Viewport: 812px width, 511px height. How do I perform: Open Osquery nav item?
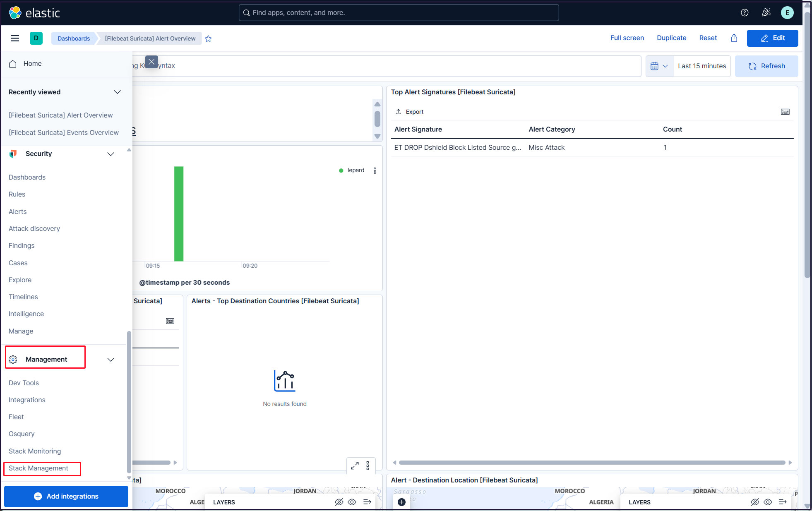[x=22, y=434]
